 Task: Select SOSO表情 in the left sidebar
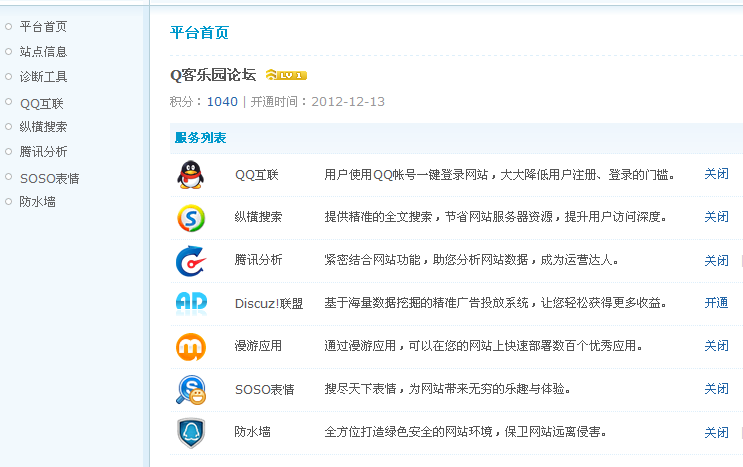pyautogui.click(x=49, y=179)
